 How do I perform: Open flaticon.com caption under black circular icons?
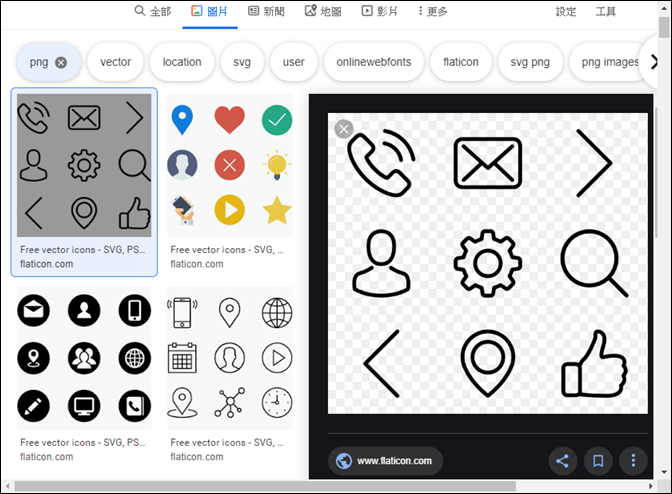46,457
